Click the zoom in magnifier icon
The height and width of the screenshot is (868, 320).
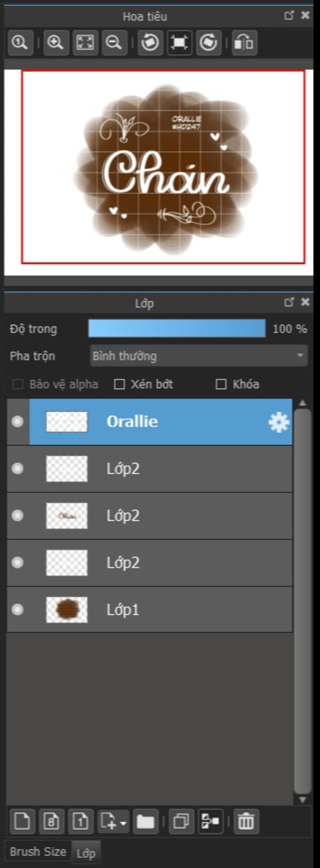coord(56,43)
